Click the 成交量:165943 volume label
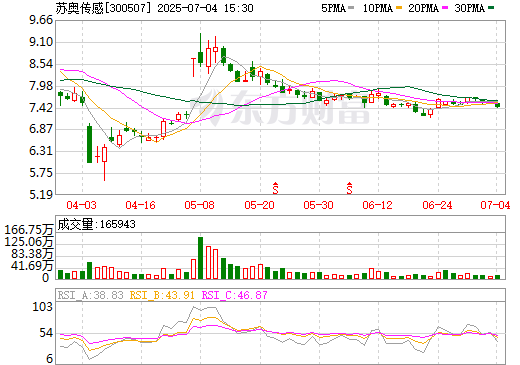 pyautogui.click(x=97, y=224)
